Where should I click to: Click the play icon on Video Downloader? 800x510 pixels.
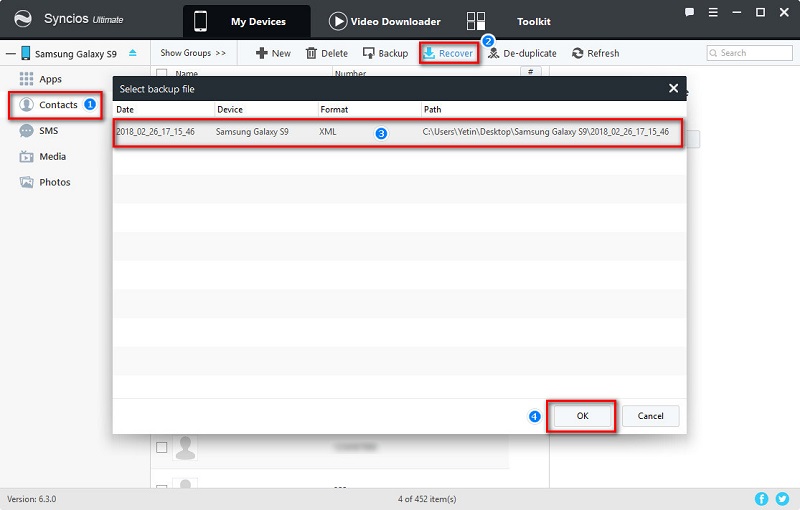(x=338, y=21)
